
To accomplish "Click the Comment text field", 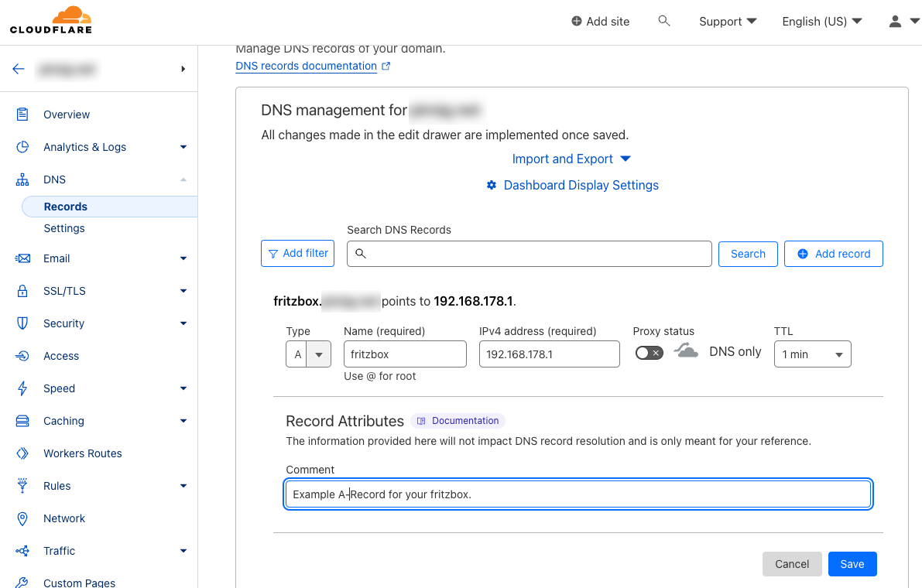I will pos(578,494).
